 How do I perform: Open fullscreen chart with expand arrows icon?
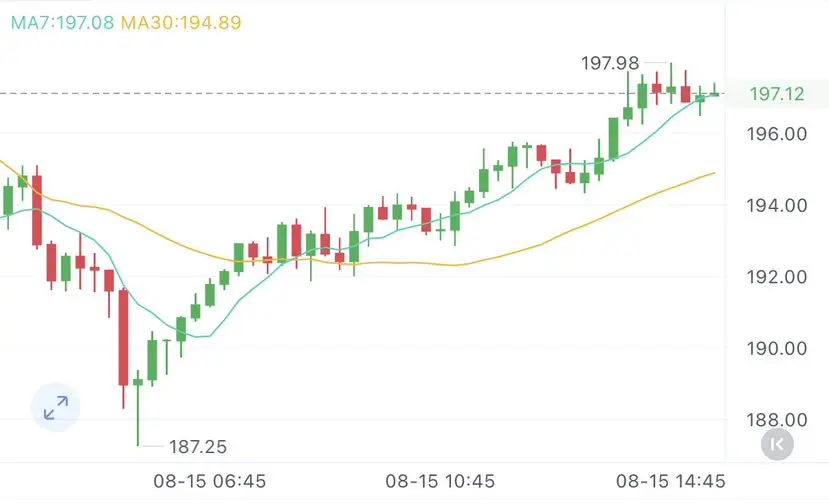(x=56, y=407)
